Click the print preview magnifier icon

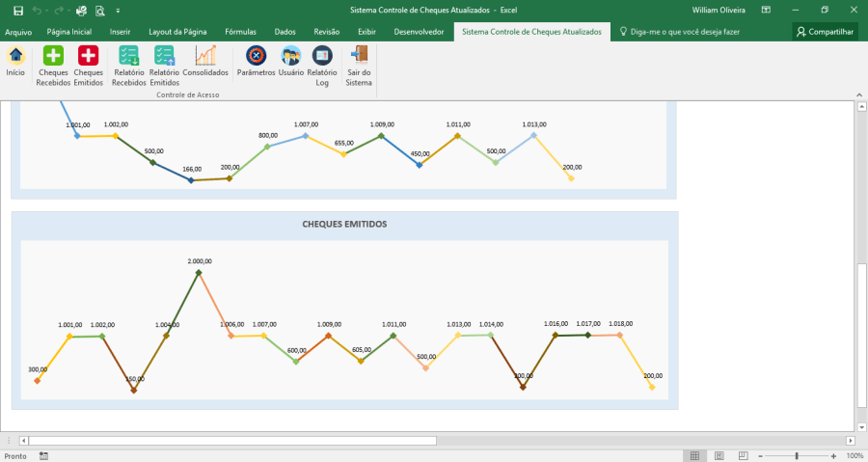[99, 11]
